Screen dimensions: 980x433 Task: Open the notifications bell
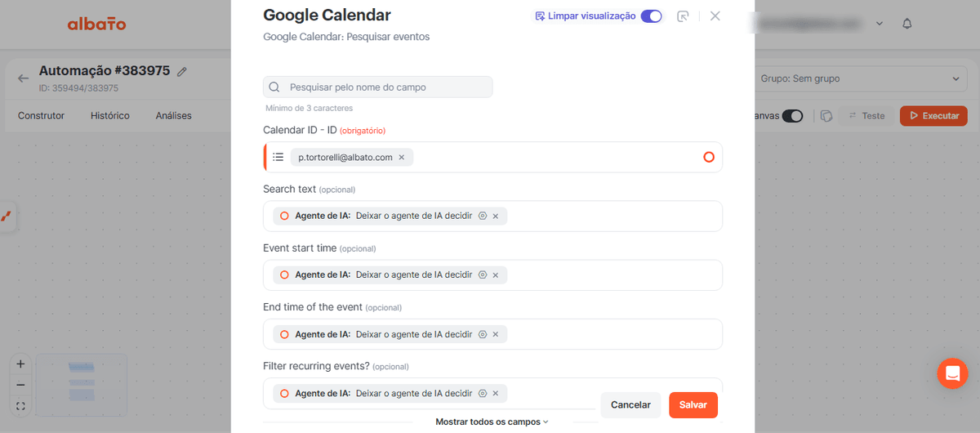click(x=907, y=24)
